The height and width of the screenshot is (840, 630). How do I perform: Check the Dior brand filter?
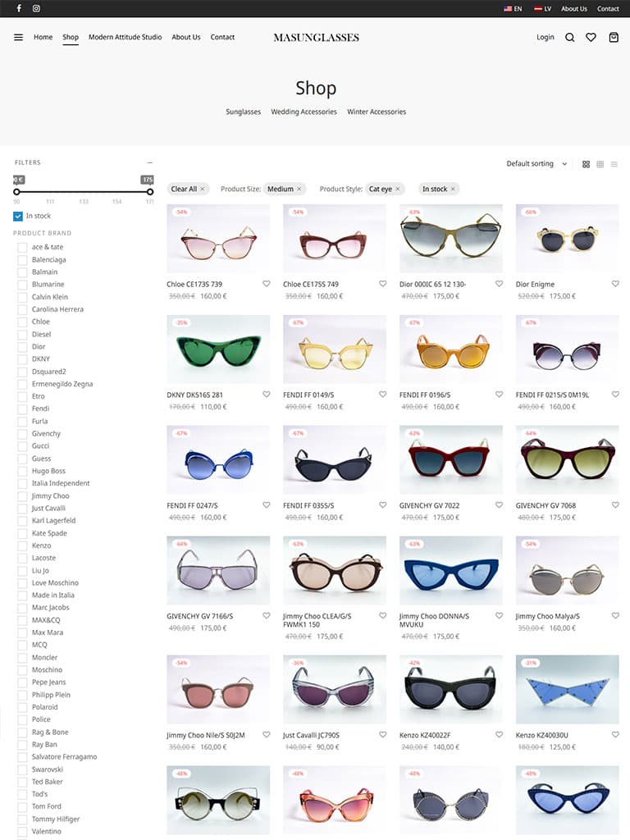tap(22, 347)
